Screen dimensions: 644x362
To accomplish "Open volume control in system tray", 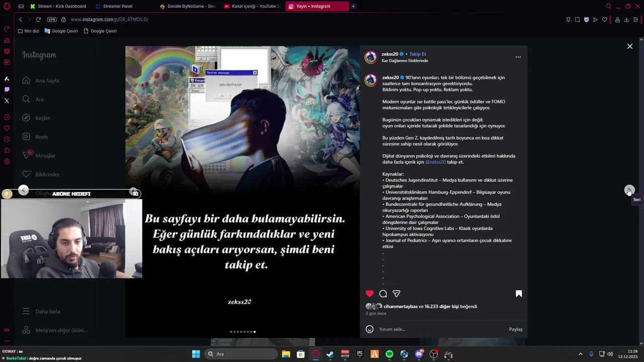I will pos(610,354).
